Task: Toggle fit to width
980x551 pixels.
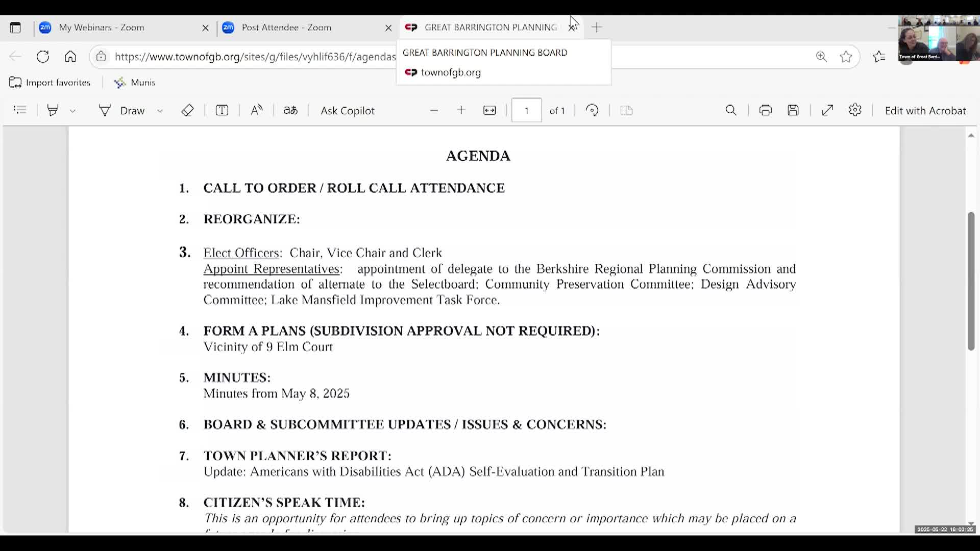Action: point(489,110)
